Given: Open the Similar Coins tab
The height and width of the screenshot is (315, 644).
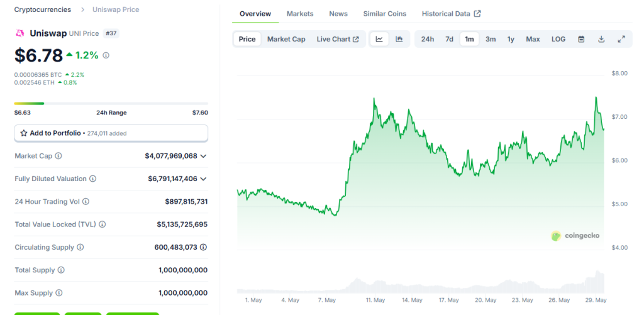Looking at the screenshot, I should pyautogui.click(x=385, y=14).
